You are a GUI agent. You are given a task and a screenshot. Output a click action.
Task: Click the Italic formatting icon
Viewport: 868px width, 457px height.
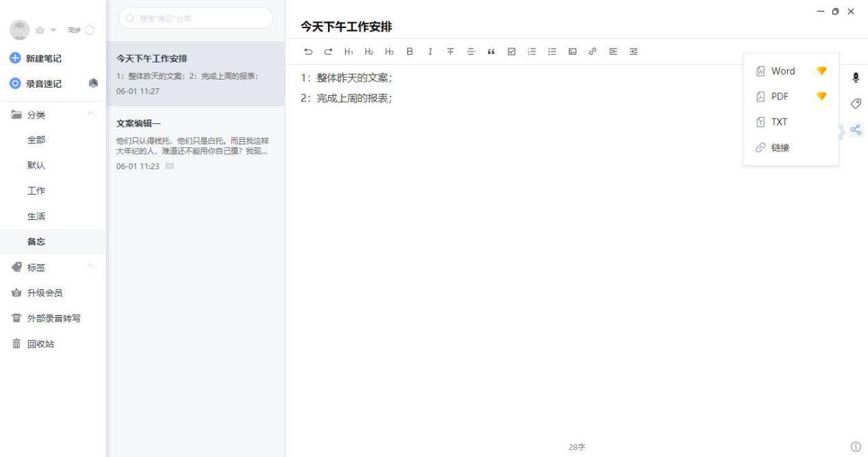click(x=430, y=51)
